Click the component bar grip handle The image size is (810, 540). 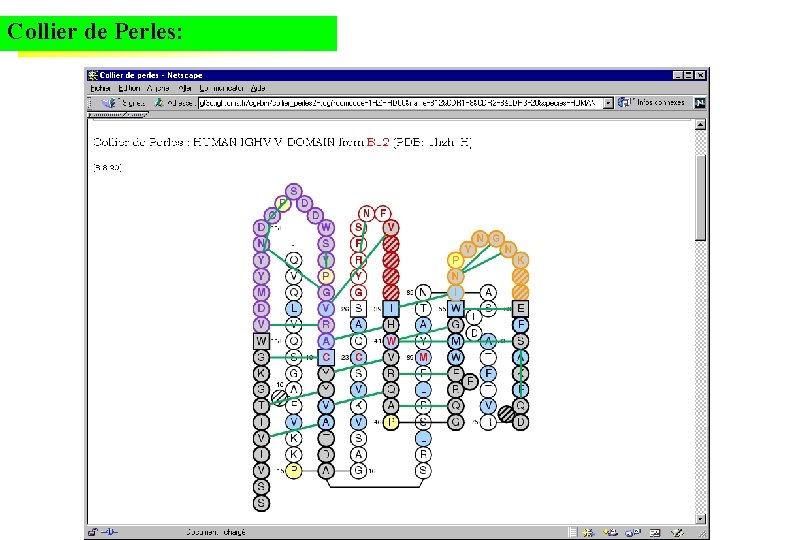tap(572, 532)
